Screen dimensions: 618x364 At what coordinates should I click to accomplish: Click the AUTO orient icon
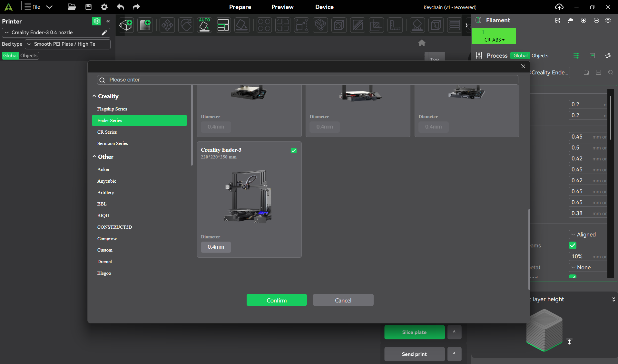point(204,25)
